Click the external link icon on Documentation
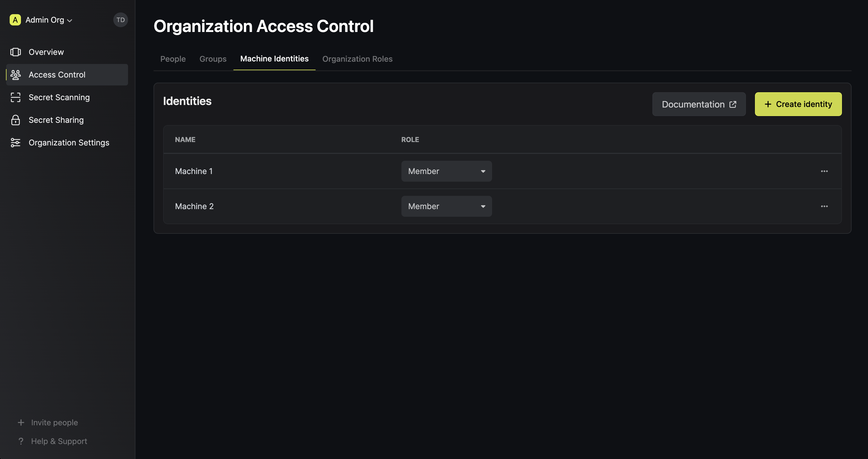This screenshot has height=459, width=868. coord(733,104)
